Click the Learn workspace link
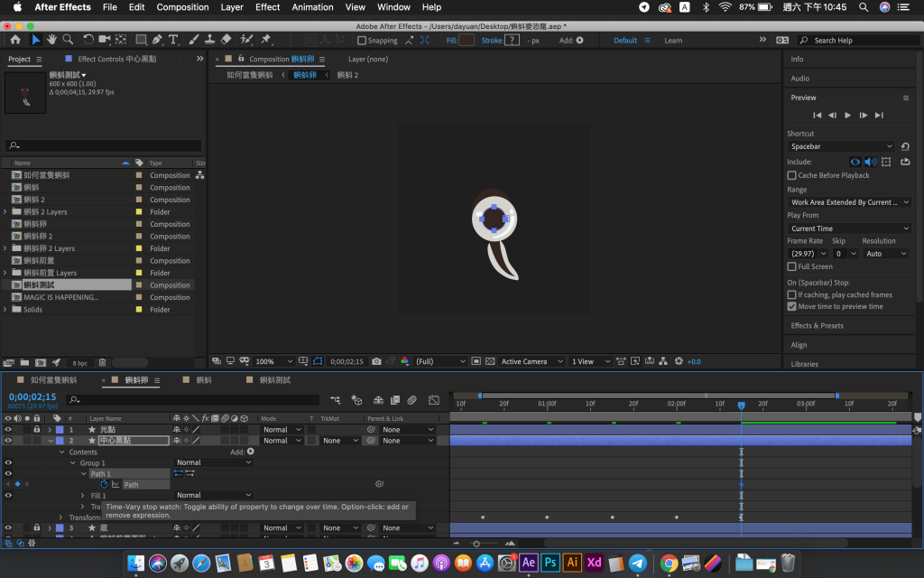Screen dimensions: 924x578 [x=673, y=41]
